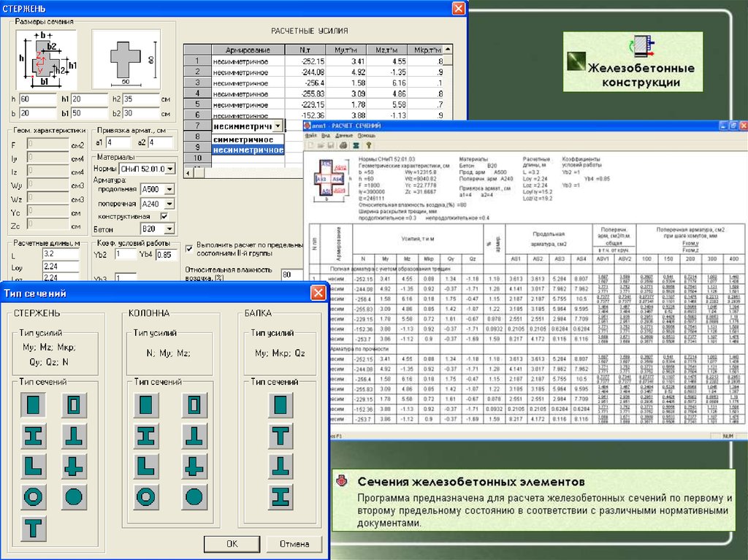Click the print icon in РАСЧЕТ СЕЧЕНИЙ toolbar
The height and width of the screenshot is (560, 748).
point(343,145)
